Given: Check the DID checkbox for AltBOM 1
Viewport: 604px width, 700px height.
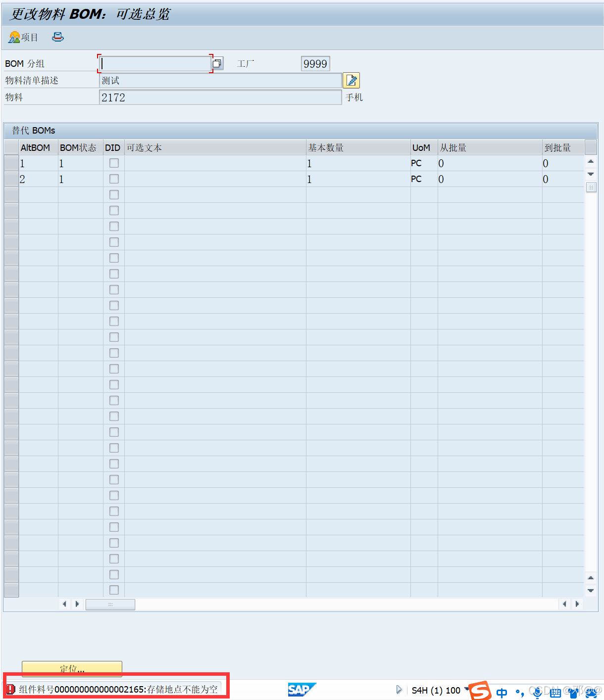Looking at the screenshot, I should 113,163.
